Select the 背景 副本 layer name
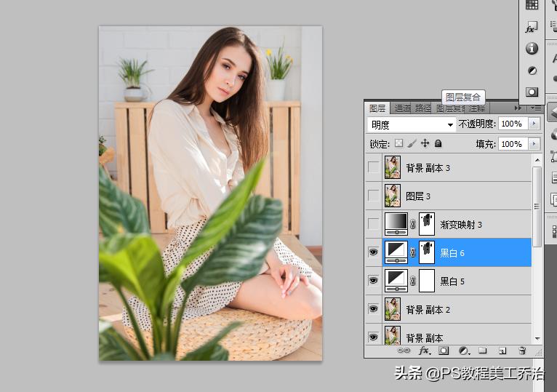 click(425, 337)
